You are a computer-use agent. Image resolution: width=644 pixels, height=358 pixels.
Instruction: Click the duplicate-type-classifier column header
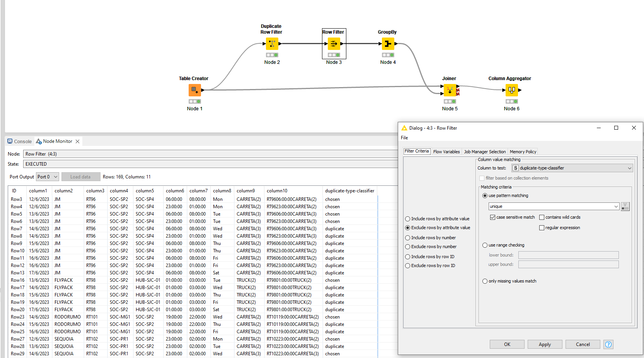349,191
